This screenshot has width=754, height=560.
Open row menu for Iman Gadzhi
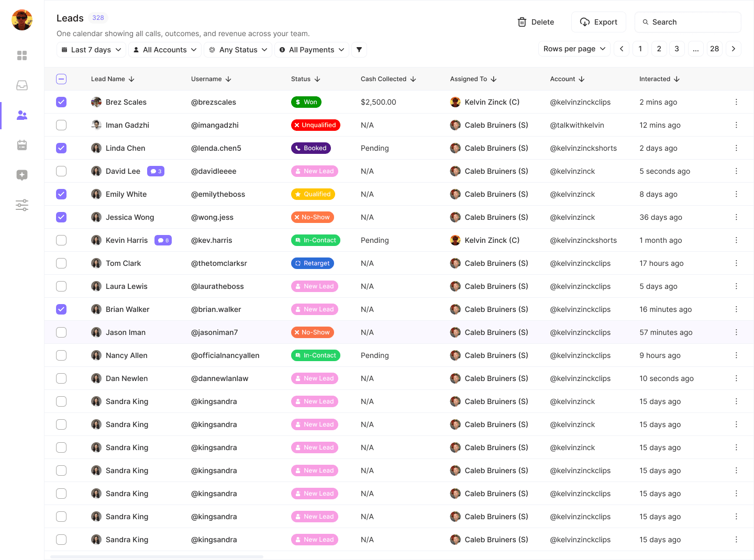point(736,125)
